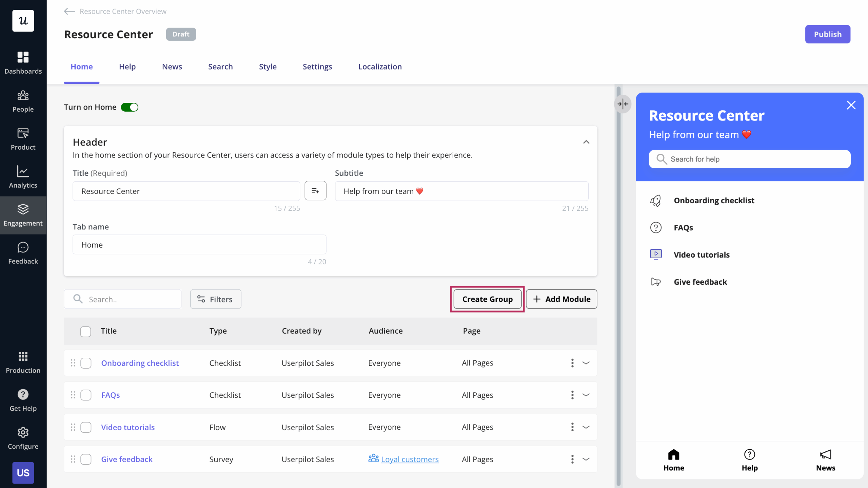The image size is (868, 488).
Task: Click the Publish button
Action: point(827,34)
